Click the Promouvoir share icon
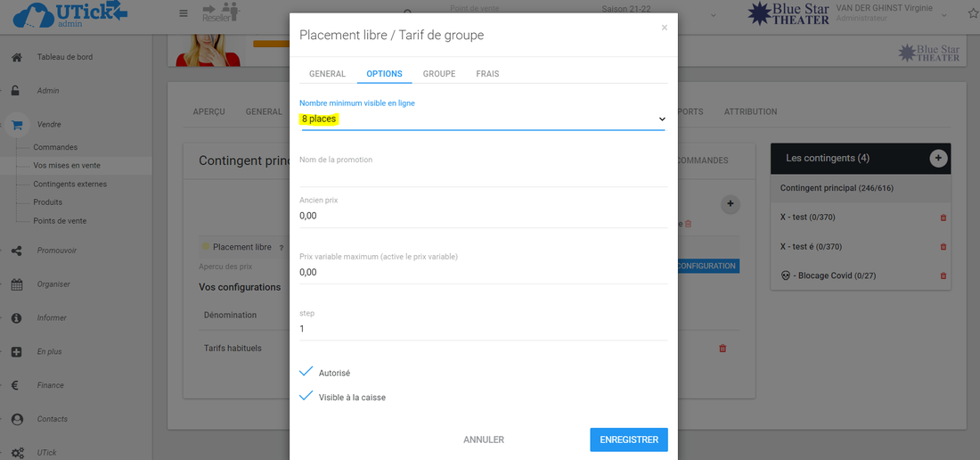 (x=17, y=251)
